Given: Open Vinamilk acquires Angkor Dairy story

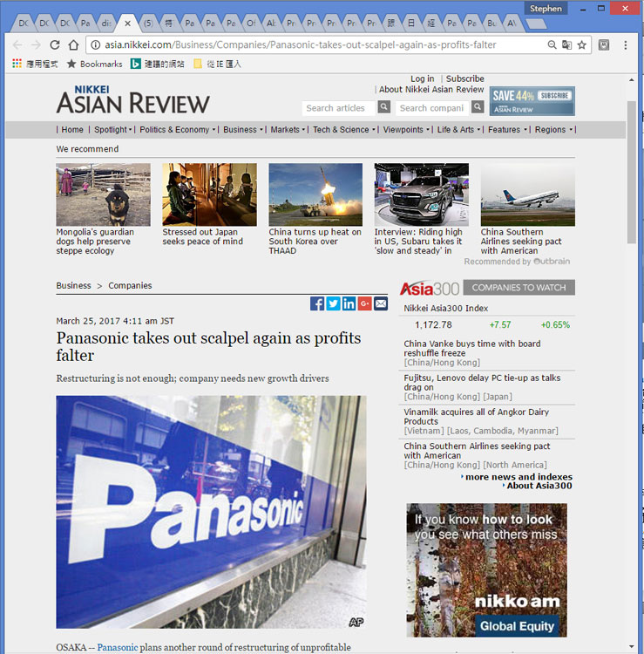Looking at the screenshot, I should click(x=476, y=417).
